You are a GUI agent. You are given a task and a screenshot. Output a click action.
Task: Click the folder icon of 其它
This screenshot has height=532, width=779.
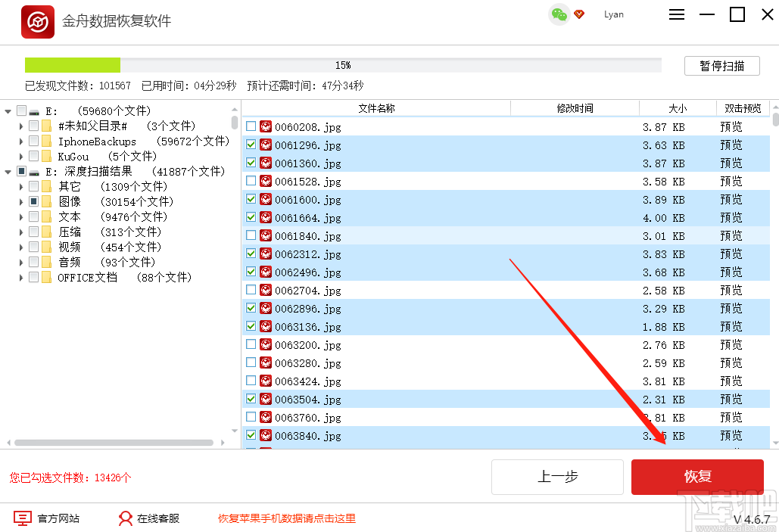pos(47,186)
